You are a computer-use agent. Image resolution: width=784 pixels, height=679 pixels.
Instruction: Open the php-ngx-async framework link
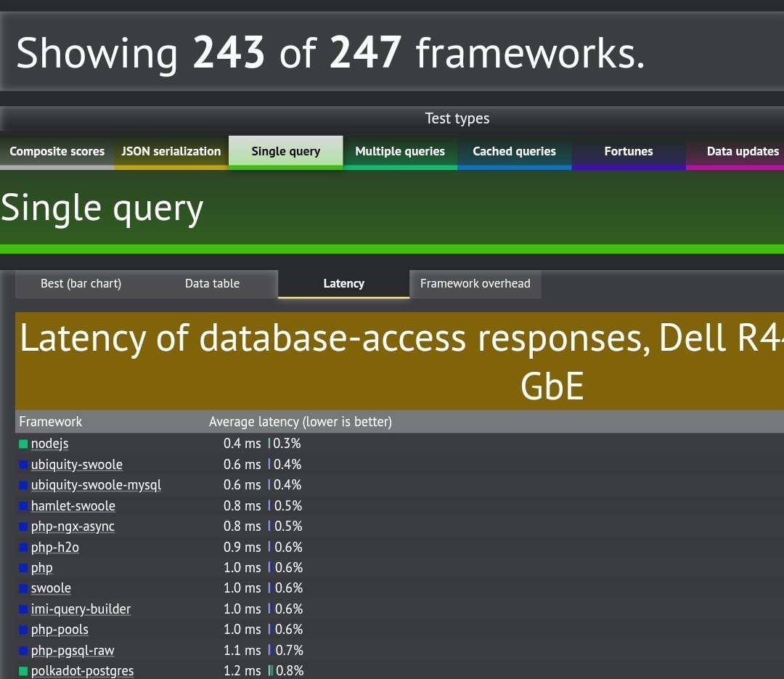pos(73,526)
